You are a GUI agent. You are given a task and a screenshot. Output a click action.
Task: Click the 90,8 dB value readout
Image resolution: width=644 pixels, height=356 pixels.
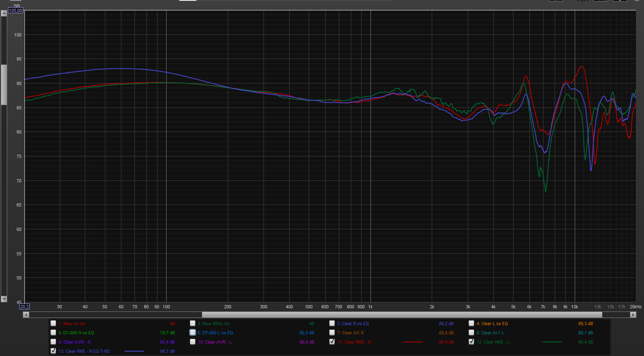tap(307, 342)
